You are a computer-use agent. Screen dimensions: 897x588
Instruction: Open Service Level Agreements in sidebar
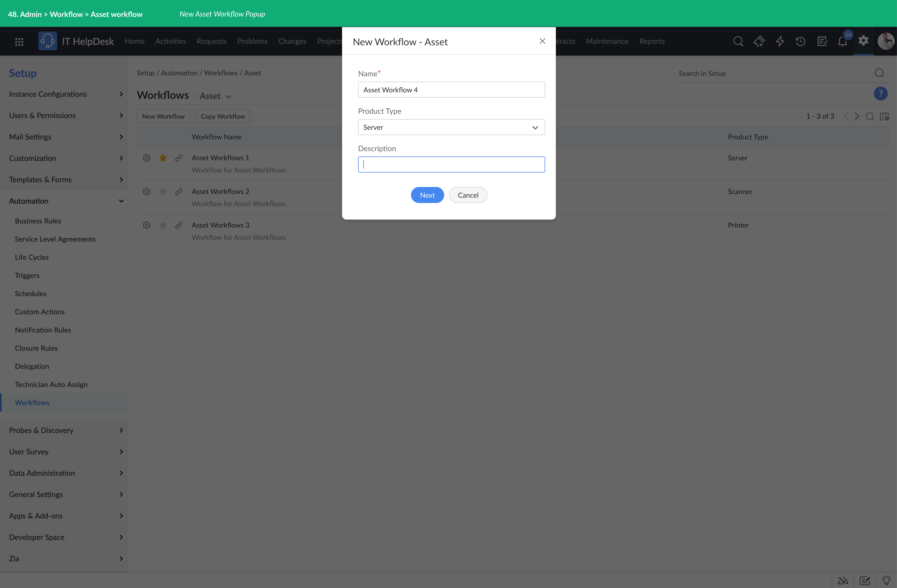coord(55,239)
